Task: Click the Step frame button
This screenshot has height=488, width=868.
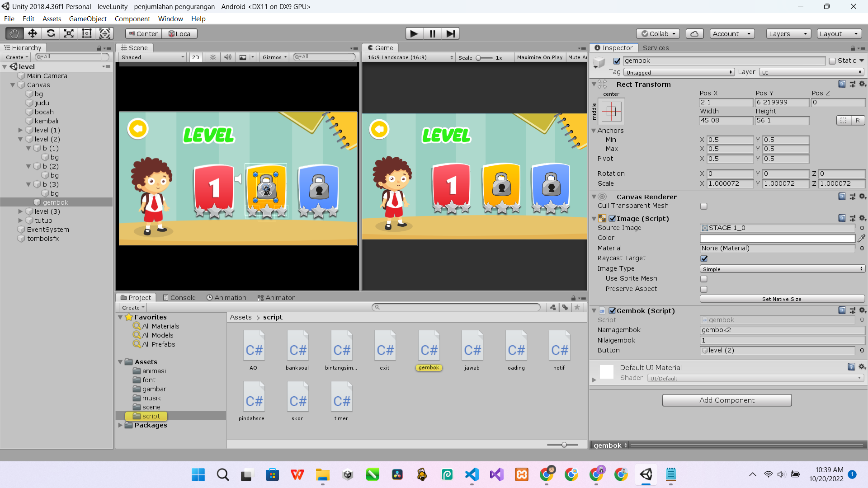Action: coord(450,33)
